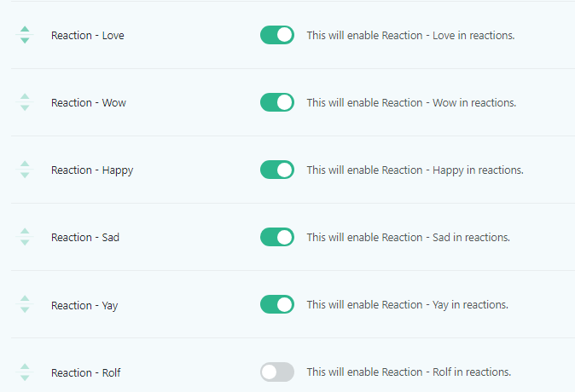Screen dimensions: 575x392
Task: Move Reaction - Wow up one position
Action: [x=25, y=97]
